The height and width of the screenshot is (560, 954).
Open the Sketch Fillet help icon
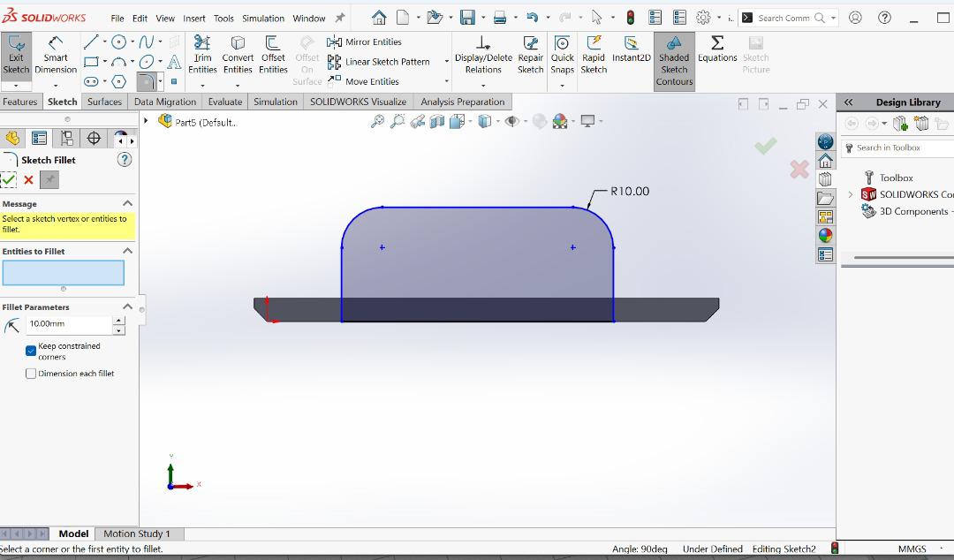click(125, 160)
